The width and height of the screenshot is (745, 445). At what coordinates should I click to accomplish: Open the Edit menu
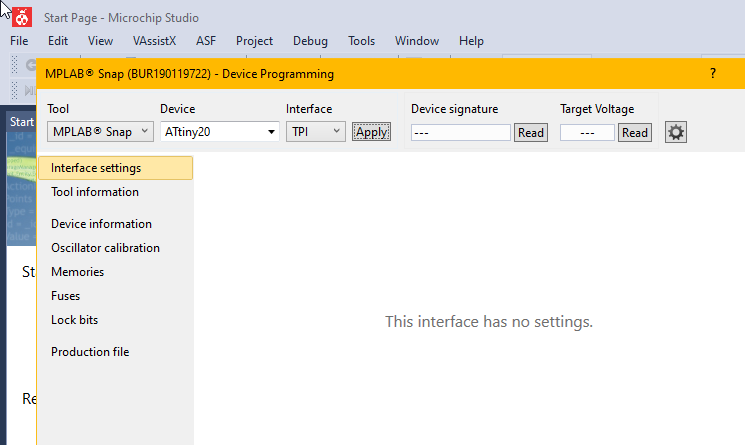58,41
